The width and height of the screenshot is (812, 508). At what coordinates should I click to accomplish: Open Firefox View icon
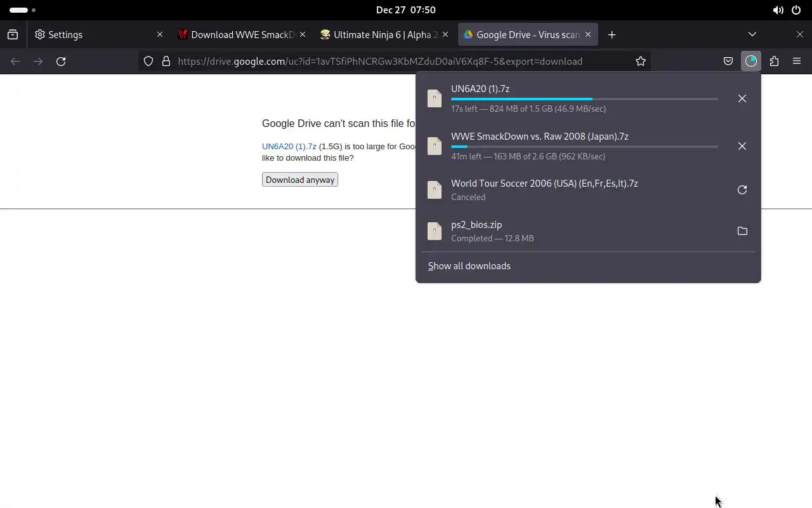(x=13, y=34)
